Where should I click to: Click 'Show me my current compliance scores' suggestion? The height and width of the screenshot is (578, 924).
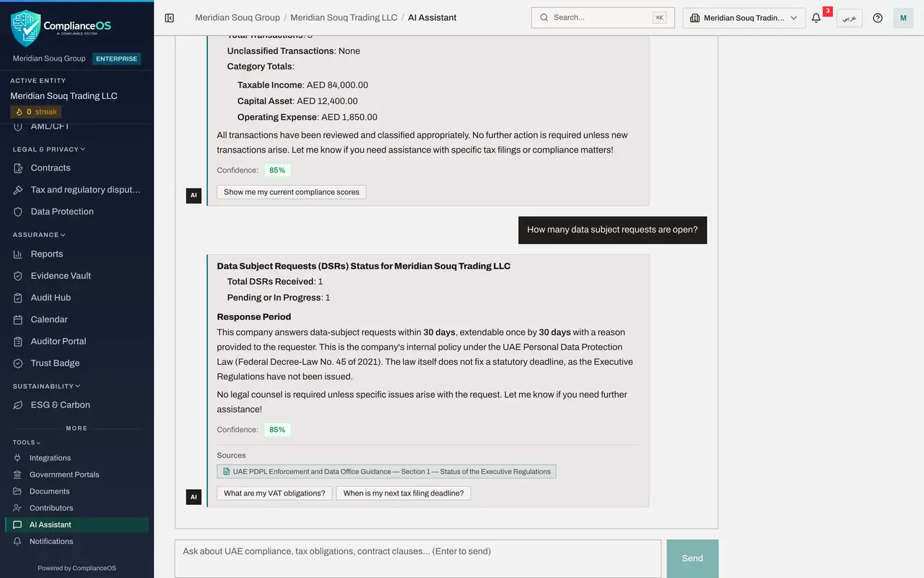[292, 192]
